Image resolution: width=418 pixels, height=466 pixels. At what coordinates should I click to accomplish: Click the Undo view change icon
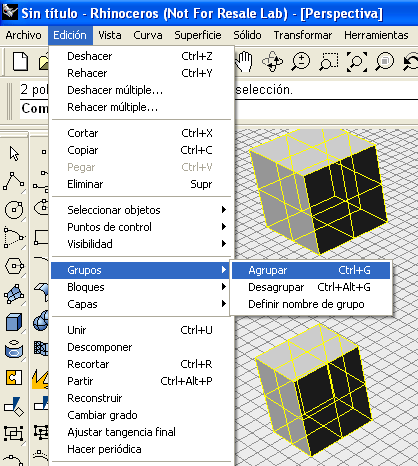pos(411,62)
